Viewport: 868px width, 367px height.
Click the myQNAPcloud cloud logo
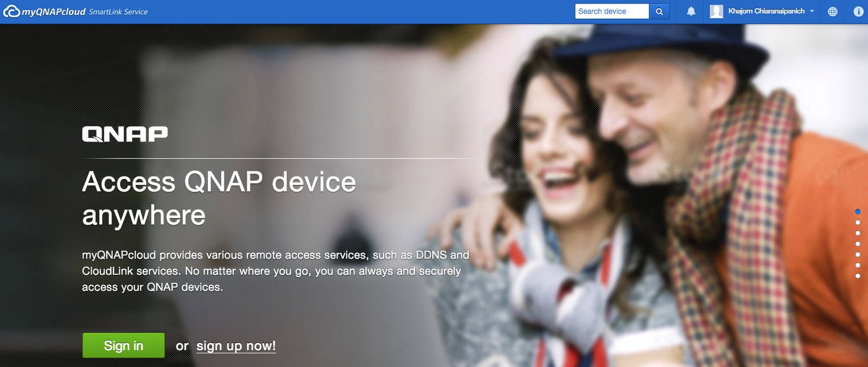coord(12,11)
